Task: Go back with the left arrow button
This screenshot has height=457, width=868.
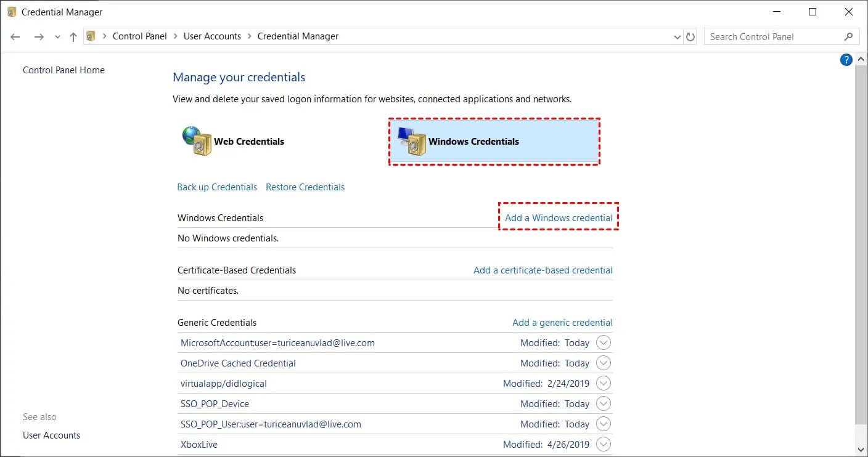Action: coord(16,37)
